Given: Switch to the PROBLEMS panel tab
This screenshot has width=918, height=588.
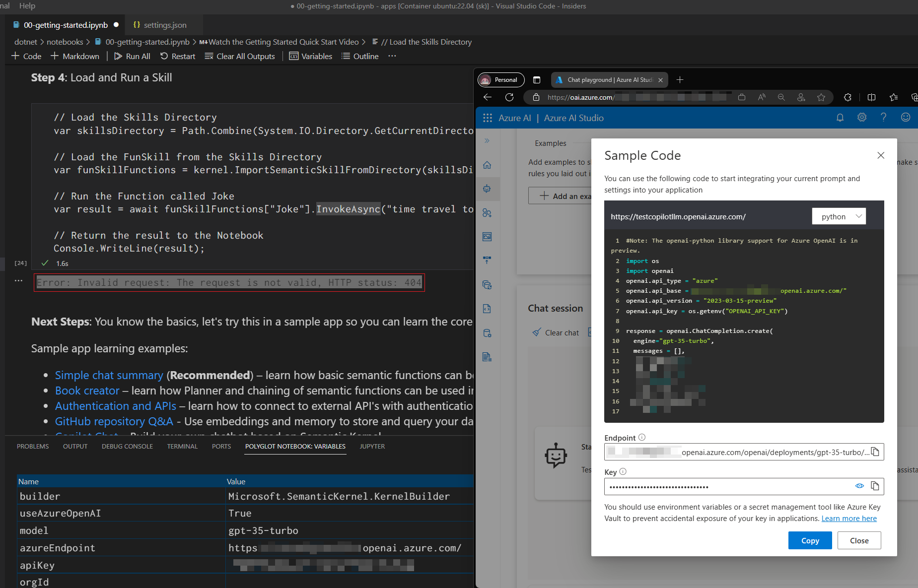Looking at the screenshot, I should pyautogui.click(x=33, y=446).
